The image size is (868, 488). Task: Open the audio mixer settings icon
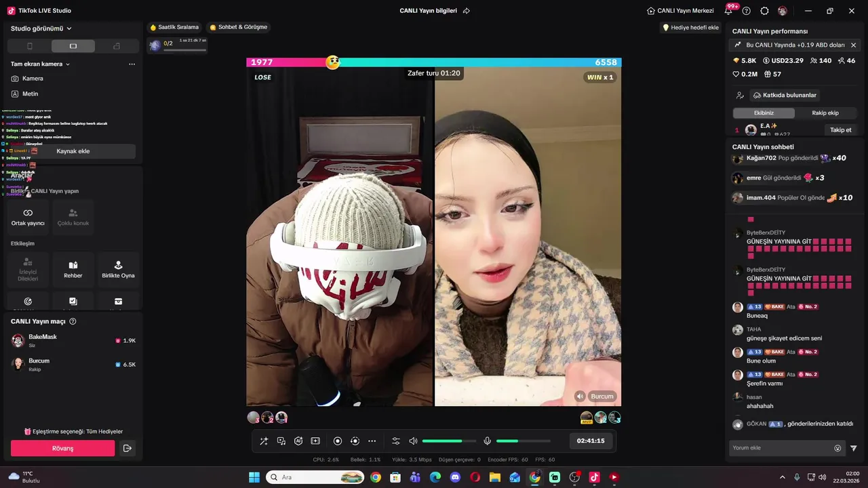396,441
